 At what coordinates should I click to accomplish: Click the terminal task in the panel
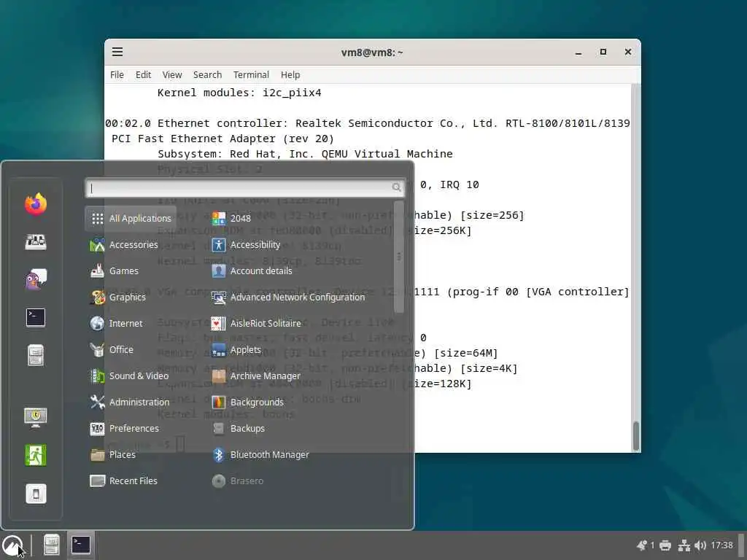(x=81, y=545)
